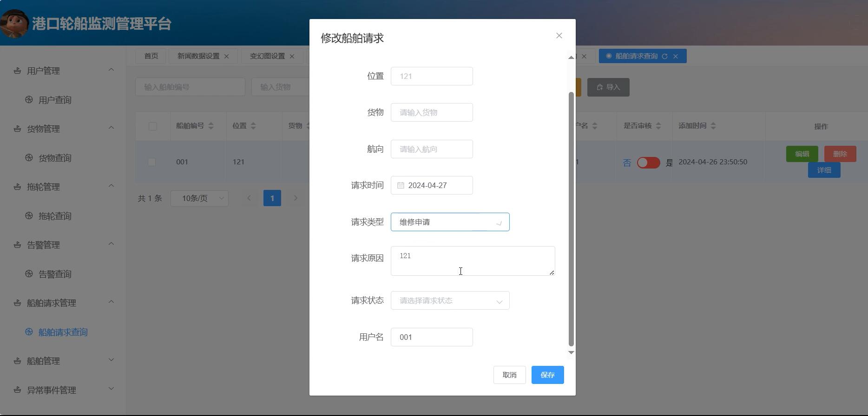Click the ship icon beside 拖轮管理
Viewport: 868px width, 416px height.
[17, 187]
